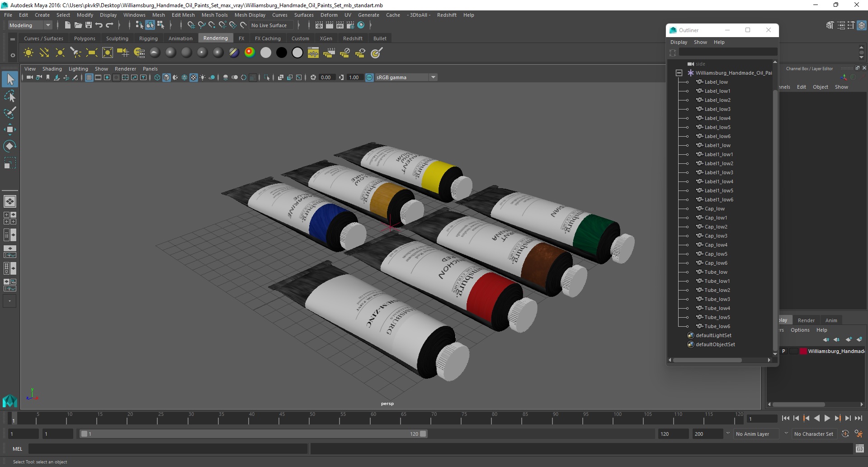Toggle textured display checker icon
The image size is (868, 467).
coord(193,77)
